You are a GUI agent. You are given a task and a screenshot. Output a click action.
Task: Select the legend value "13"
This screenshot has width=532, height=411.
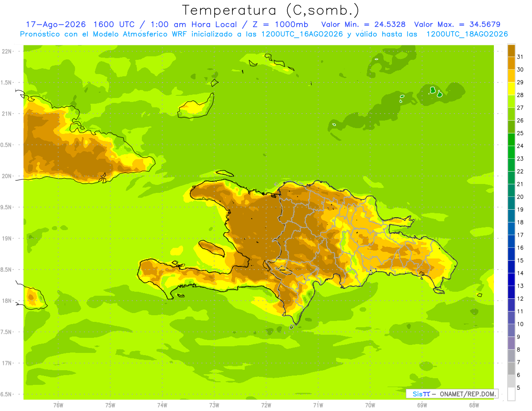(520, 286)
